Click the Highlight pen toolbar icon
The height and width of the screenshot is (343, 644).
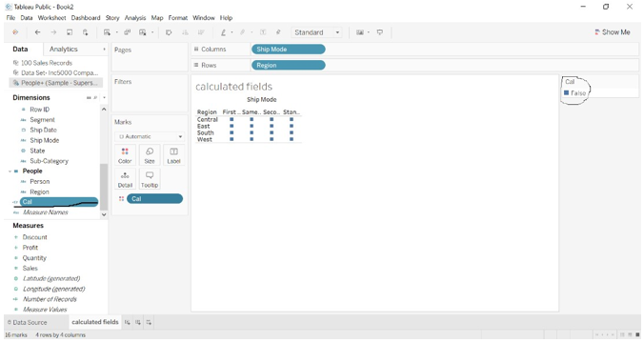(223, 32)
